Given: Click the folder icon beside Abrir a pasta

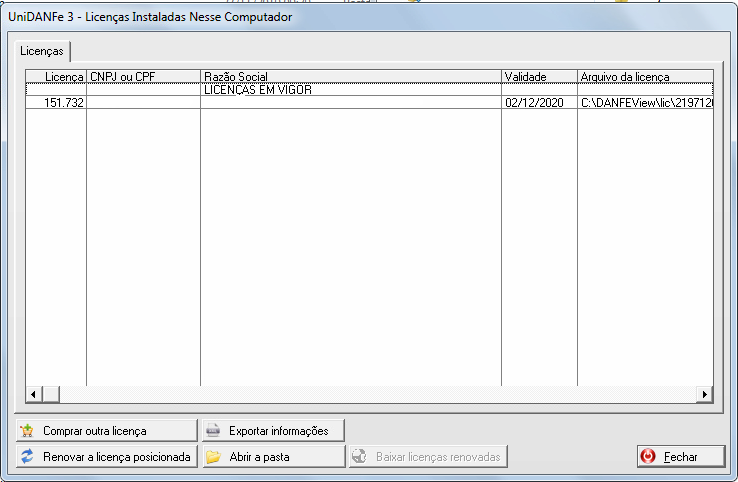Looking at the screenshot, I should 213,456.
